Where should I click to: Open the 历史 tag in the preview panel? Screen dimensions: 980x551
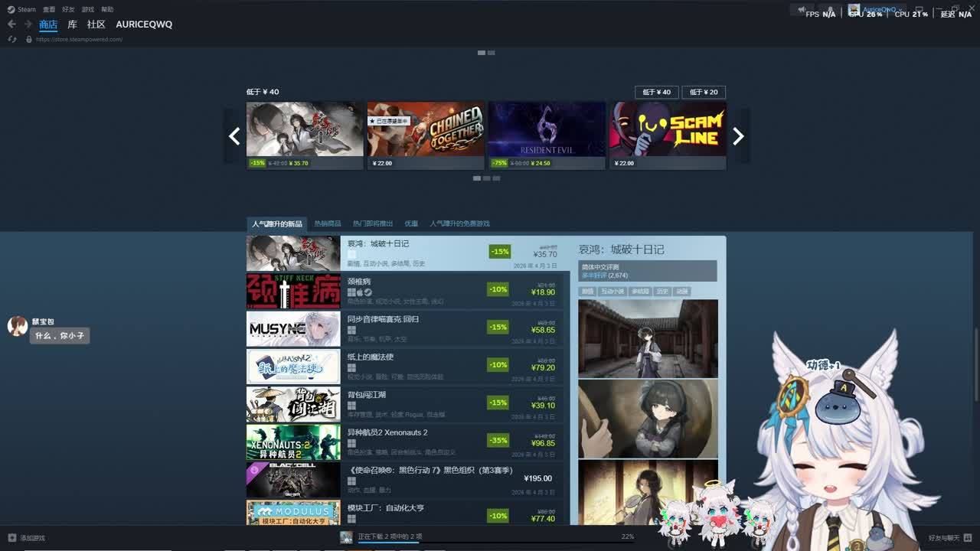pos(663,292)
